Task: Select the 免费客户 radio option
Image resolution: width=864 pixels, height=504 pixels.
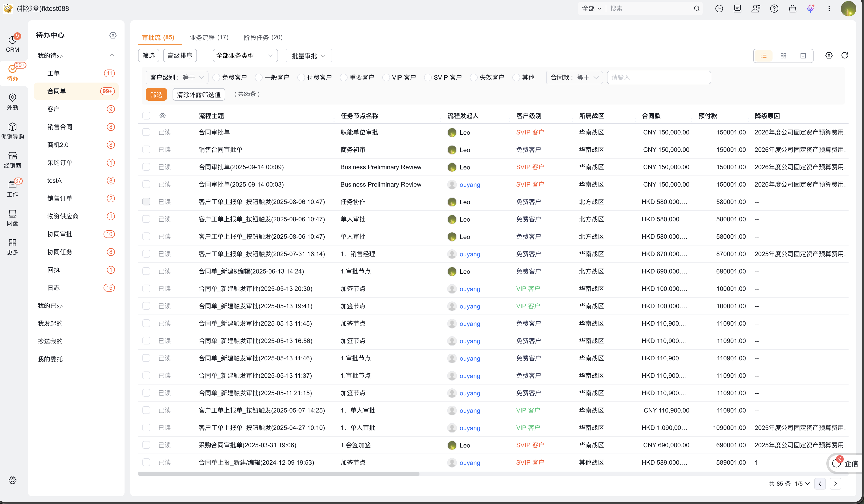Action: (x=216, y=77)
